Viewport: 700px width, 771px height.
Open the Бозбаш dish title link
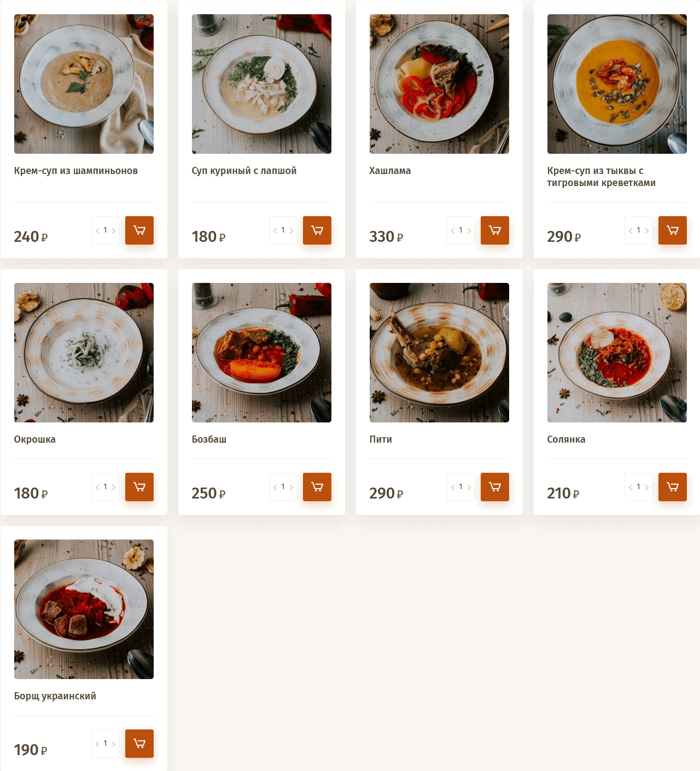coord(209,439)
